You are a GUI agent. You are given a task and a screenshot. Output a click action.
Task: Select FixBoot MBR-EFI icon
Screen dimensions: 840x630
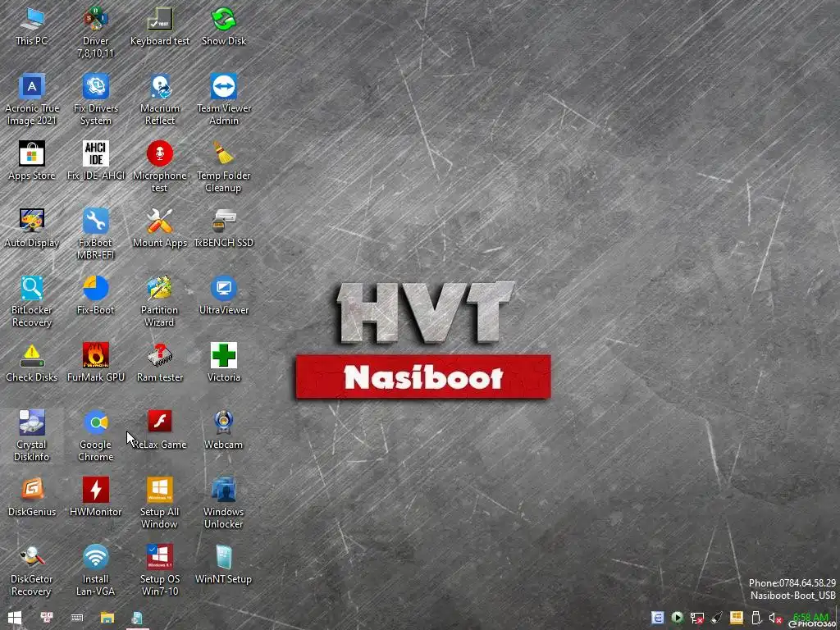[x=95, y=234]
